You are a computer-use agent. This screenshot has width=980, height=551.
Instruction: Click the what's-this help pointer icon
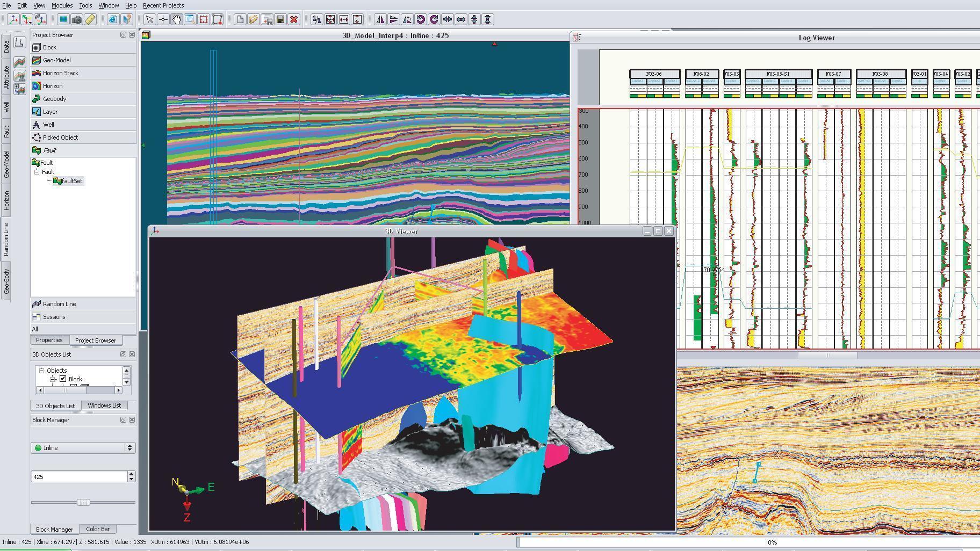126,19
